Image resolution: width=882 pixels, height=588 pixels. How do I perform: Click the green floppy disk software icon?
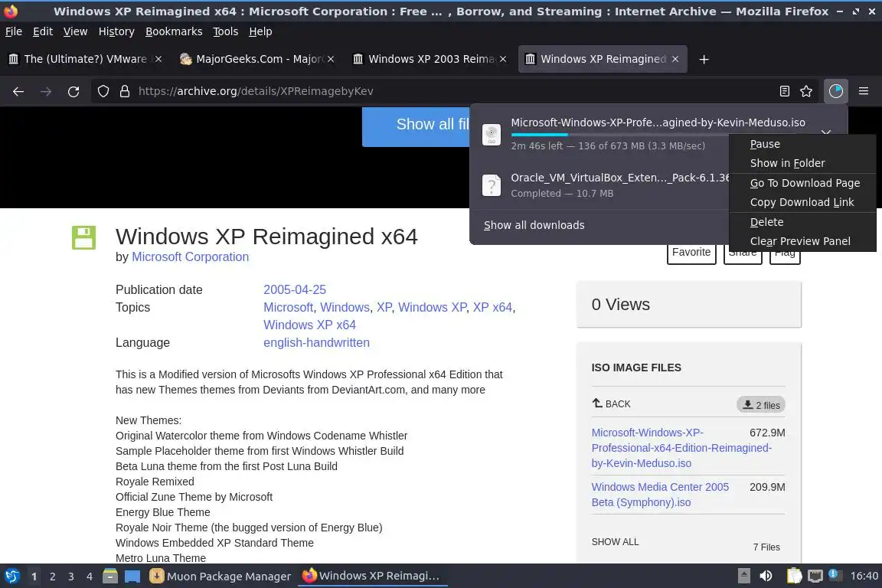tap(83, 237)
